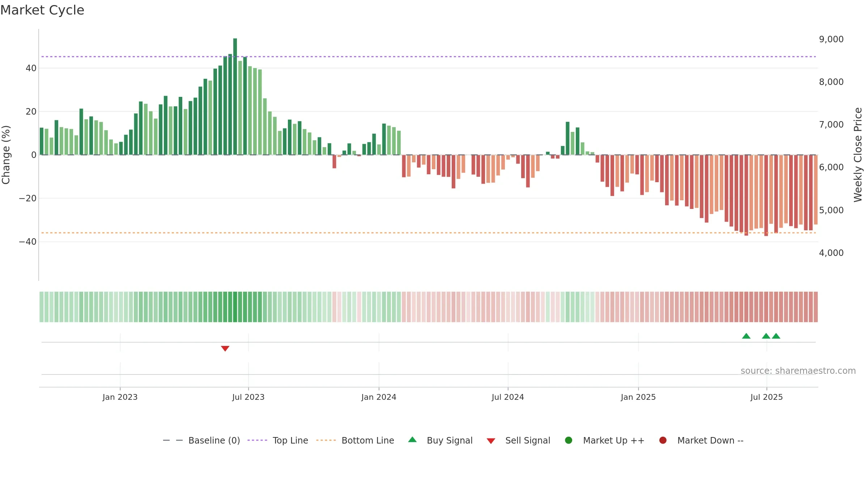
Task: Toggle the Buy Signal legend entry
Action: pyautogui.click(x=440, y=440)
